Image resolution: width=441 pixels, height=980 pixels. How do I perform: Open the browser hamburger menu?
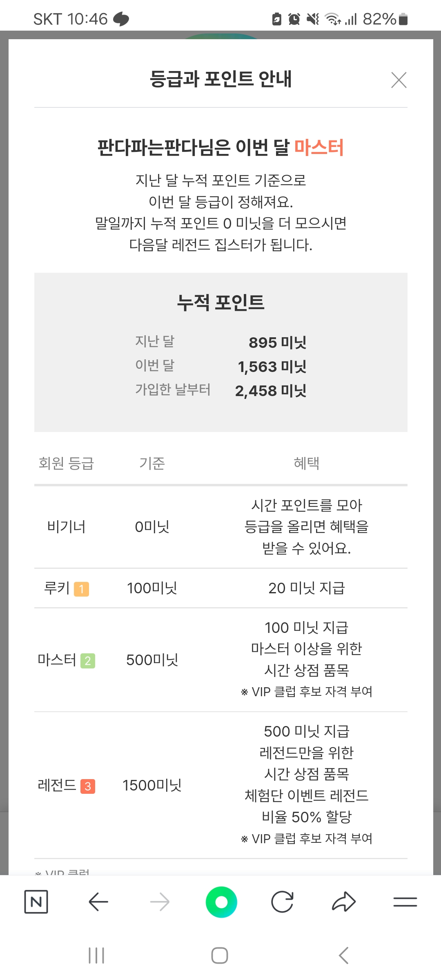point(405,902)
